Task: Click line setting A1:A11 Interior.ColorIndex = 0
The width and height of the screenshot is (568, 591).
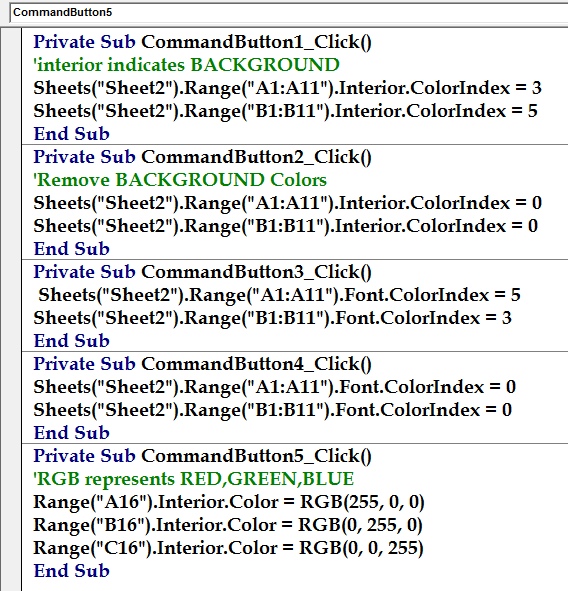Action: [x=287, y=203]
